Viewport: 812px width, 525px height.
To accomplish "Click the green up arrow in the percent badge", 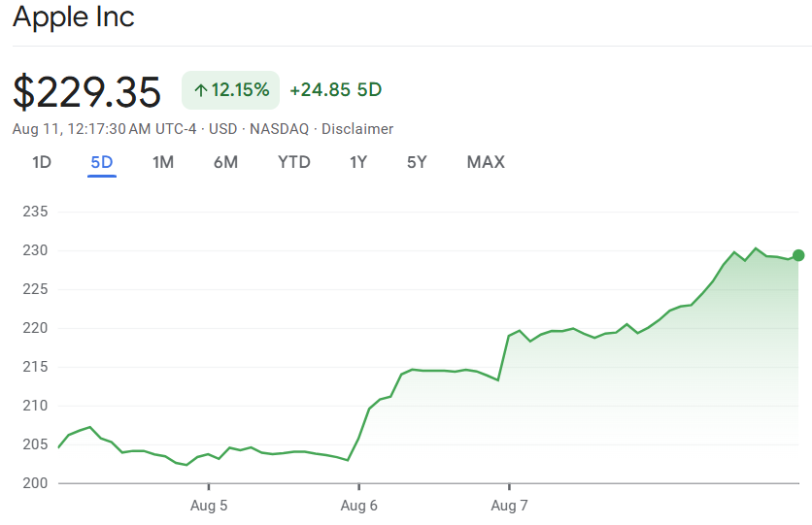I will point(201,90).
